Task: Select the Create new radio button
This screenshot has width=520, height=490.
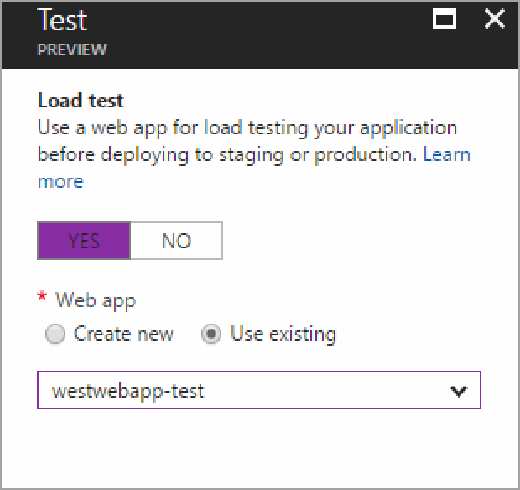Action: click(x=55, y=334)
